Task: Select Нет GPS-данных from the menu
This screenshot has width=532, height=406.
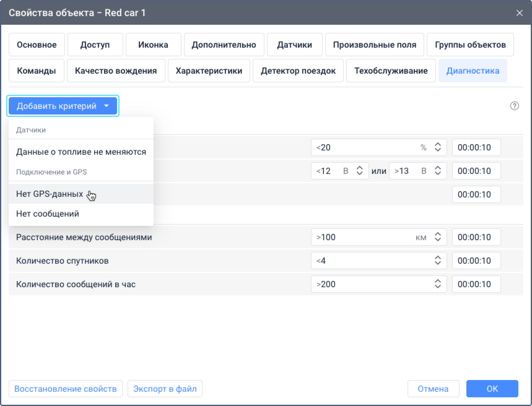Action: tap(50, 194)
